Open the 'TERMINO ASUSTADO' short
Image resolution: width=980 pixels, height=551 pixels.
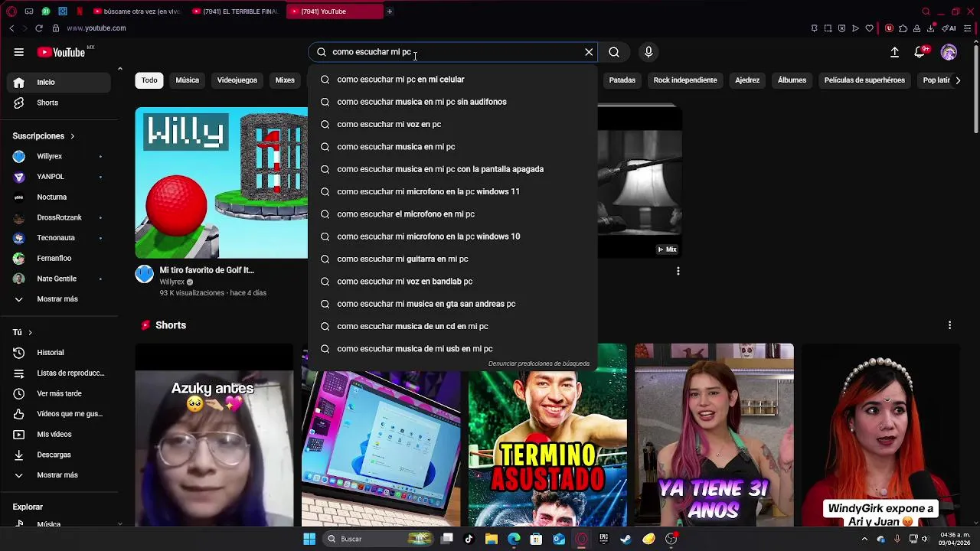point(547,436)
